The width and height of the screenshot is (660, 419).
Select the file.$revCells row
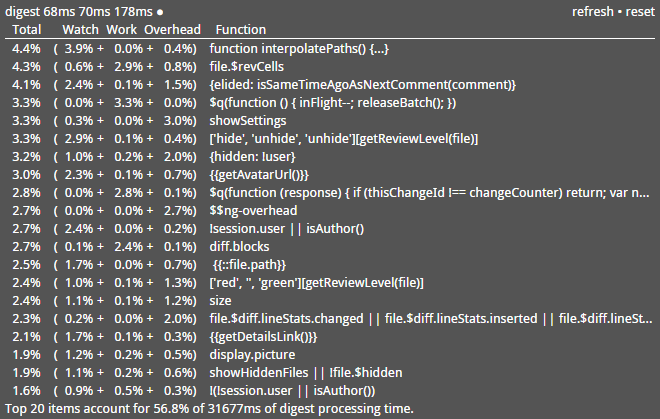click(330, 67)
